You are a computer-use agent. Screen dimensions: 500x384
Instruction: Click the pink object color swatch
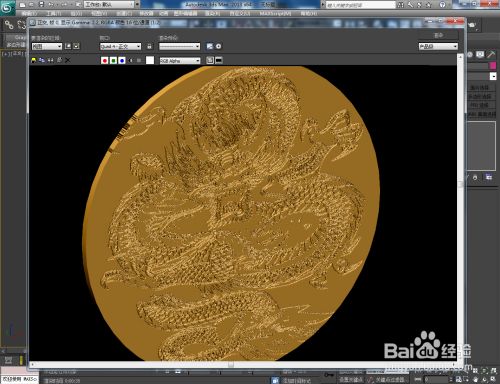click(x=493, y=66)
